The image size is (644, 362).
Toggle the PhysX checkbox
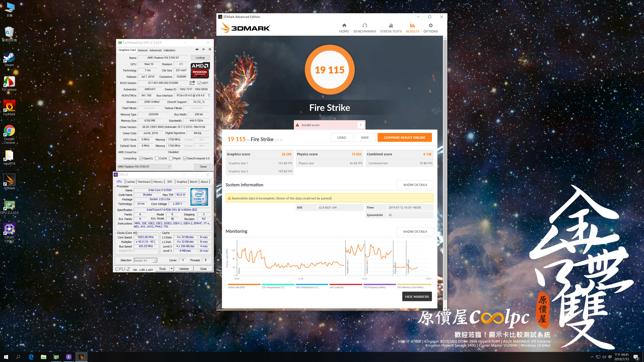click(x=171, y=158)
